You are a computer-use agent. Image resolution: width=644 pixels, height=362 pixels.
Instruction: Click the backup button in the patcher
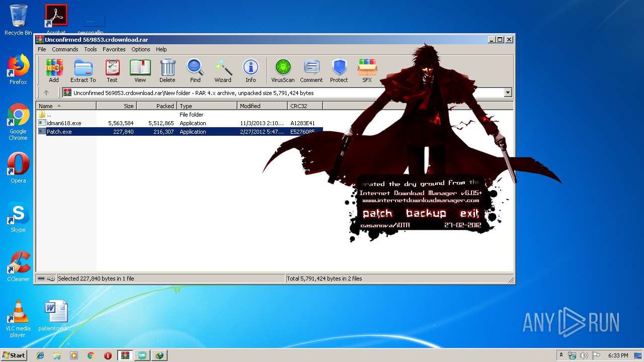point(426,214)
